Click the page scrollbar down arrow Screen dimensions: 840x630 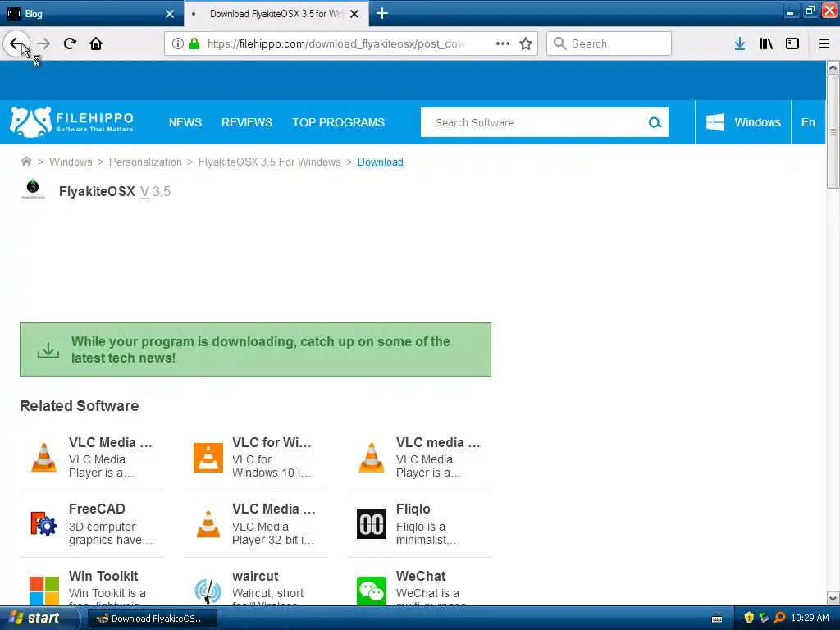click(833, 598)
